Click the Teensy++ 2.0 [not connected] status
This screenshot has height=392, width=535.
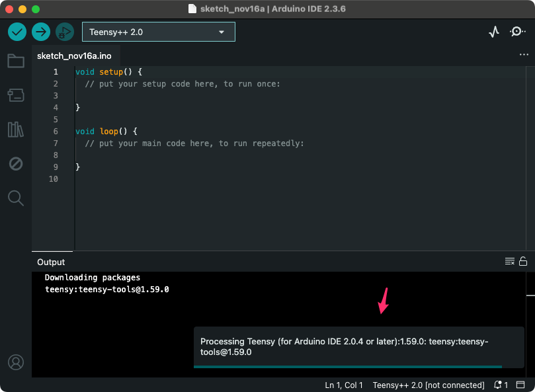[429, 385]
